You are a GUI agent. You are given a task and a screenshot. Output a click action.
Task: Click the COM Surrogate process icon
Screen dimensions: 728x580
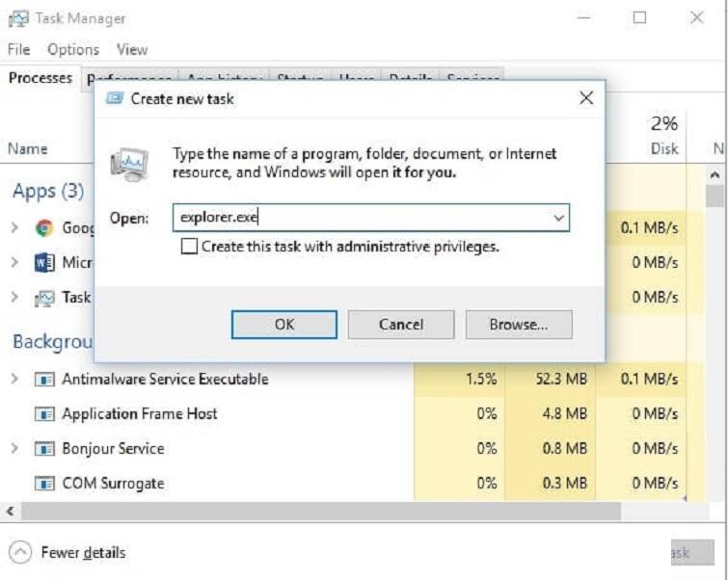click(44, 484)
